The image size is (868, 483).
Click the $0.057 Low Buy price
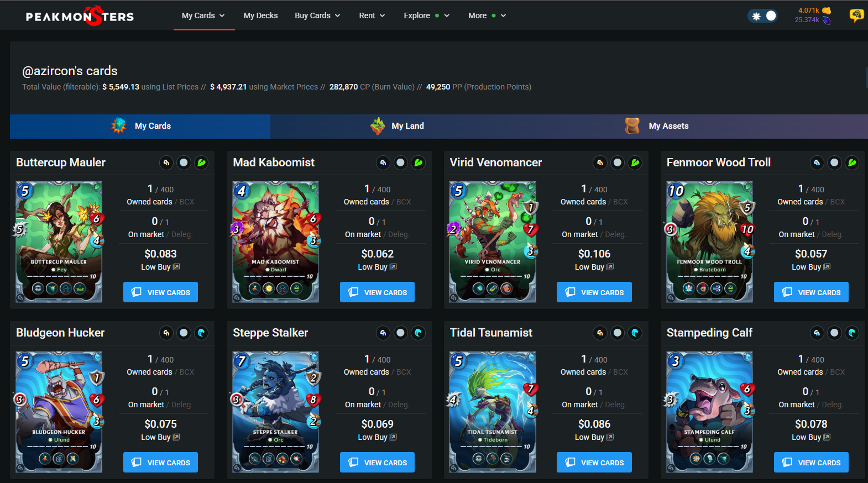[x=811, y=254]
